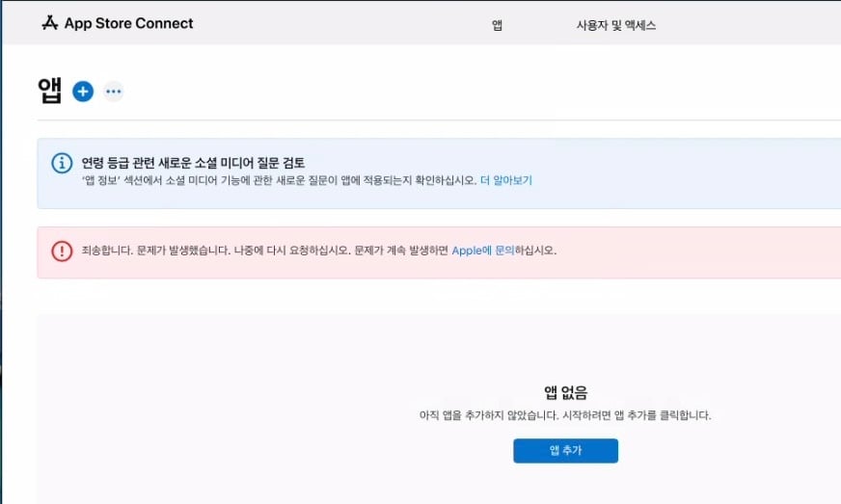The height and width of the screenshot is (504, 841).
Task: Open the 앱 navigation item
Action: coord(498,25)
